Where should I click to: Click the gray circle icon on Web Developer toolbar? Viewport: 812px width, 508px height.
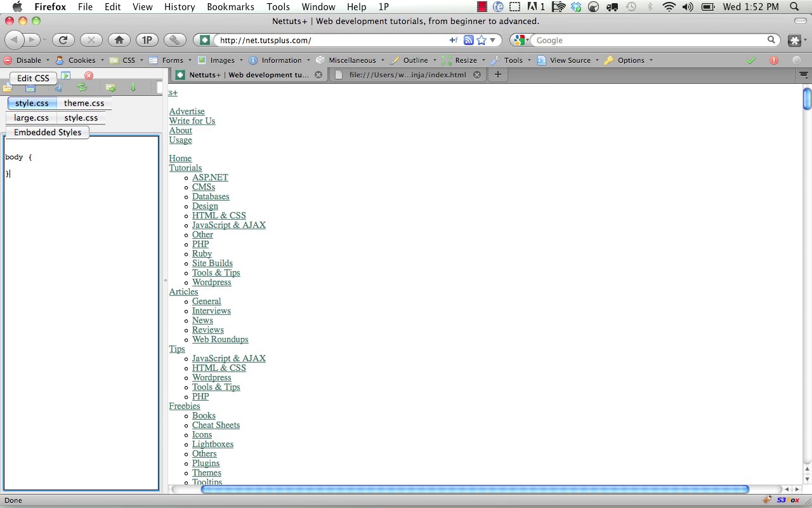[797, 60]
